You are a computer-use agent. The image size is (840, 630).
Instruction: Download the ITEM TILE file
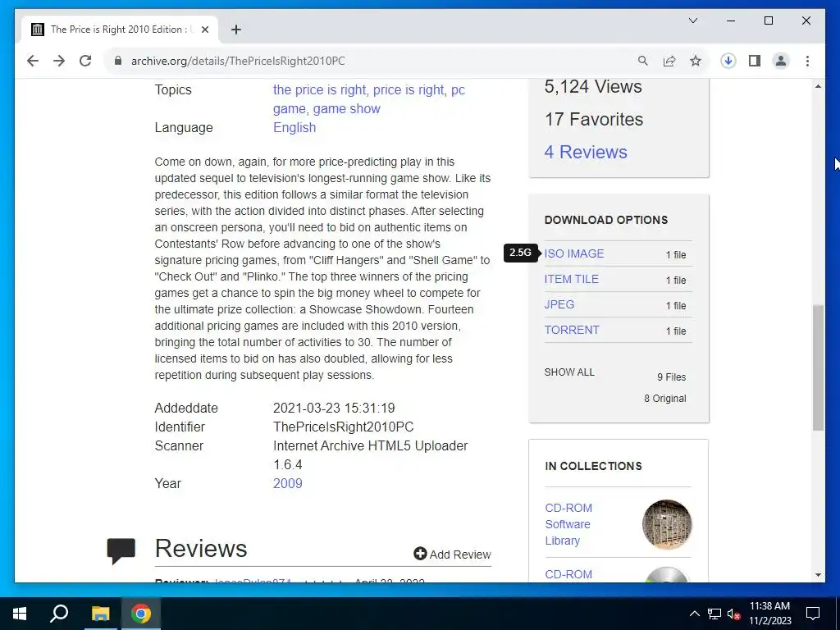pos(571,279)
